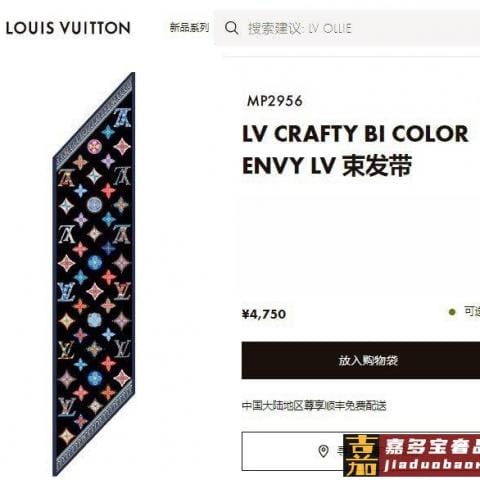The image size is (480, 480).
Task: Click the 可 availability status text
Action: (470, 312)
